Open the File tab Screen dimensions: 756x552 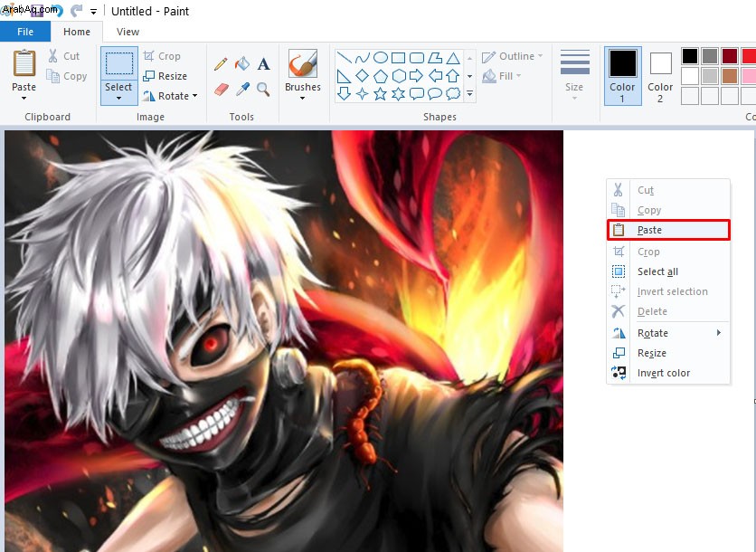[25, 32]
